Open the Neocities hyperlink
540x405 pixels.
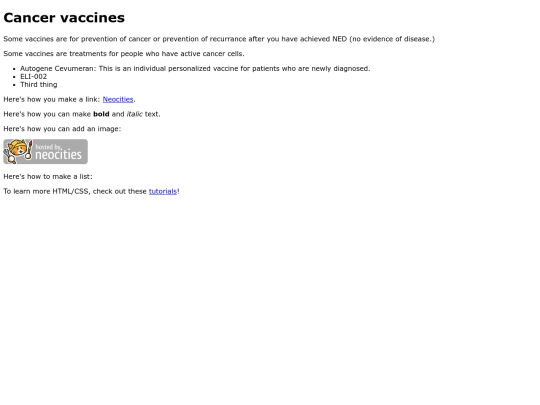118,99
